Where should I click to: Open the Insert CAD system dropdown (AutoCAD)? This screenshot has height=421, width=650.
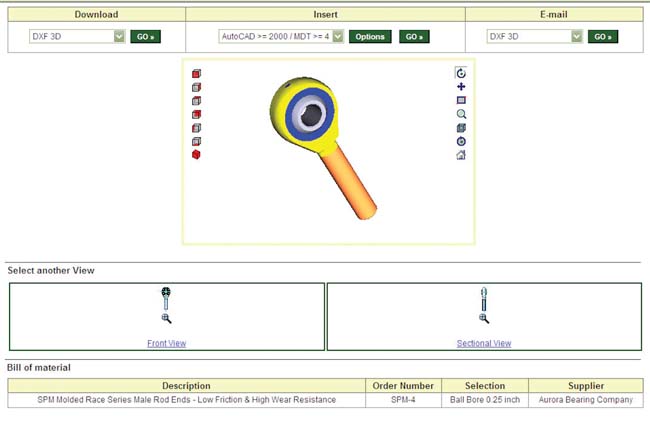click(281, 36)
